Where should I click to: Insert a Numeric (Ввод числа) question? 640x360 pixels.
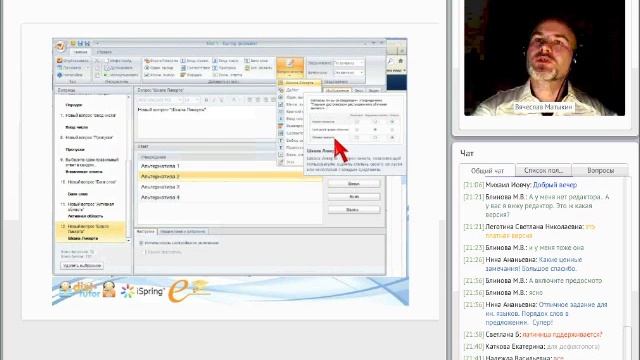click(226, 61)
